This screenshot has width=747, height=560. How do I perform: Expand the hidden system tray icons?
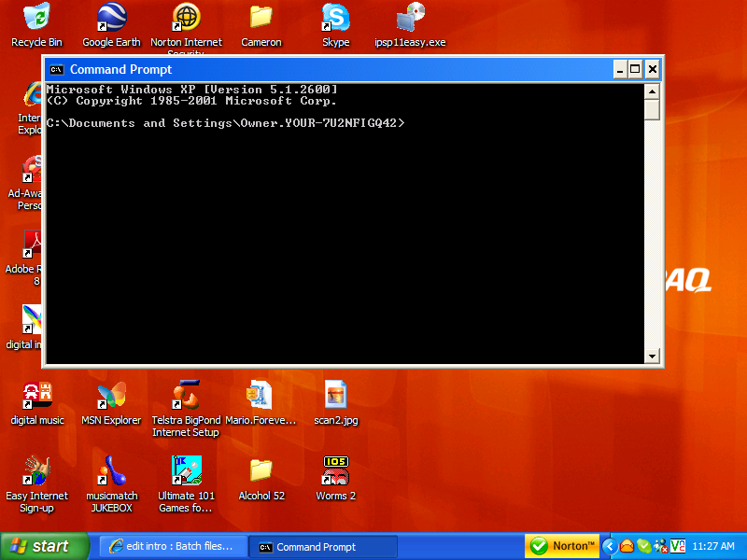click(609, 545)
